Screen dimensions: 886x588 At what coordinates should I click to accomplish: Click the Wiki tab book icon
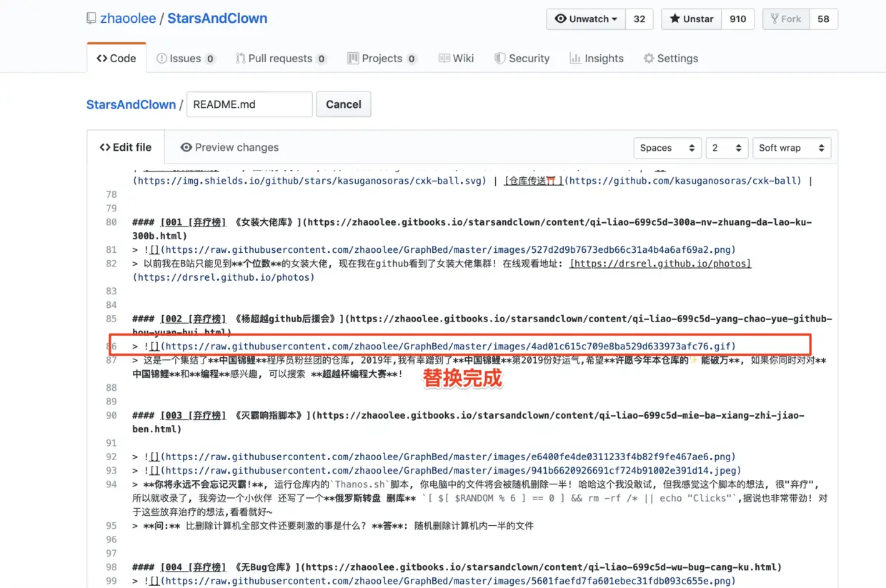(444, 59)
